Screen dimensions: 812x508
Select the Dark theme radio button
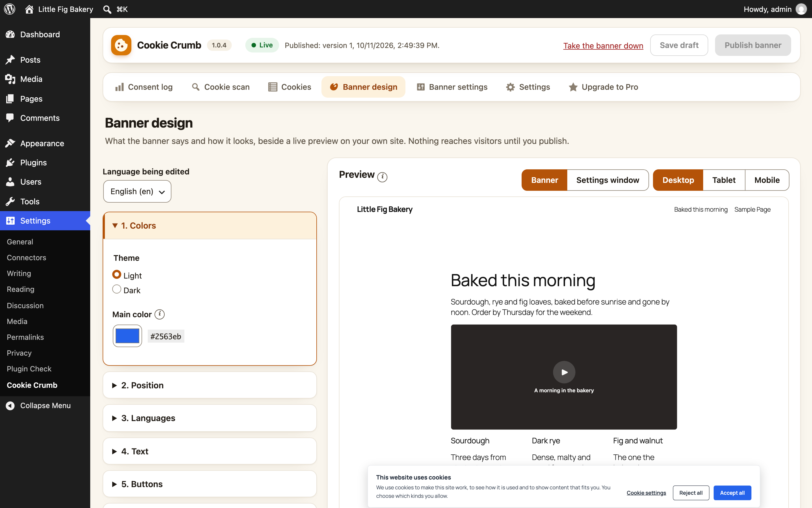click(x=116, y=289)
